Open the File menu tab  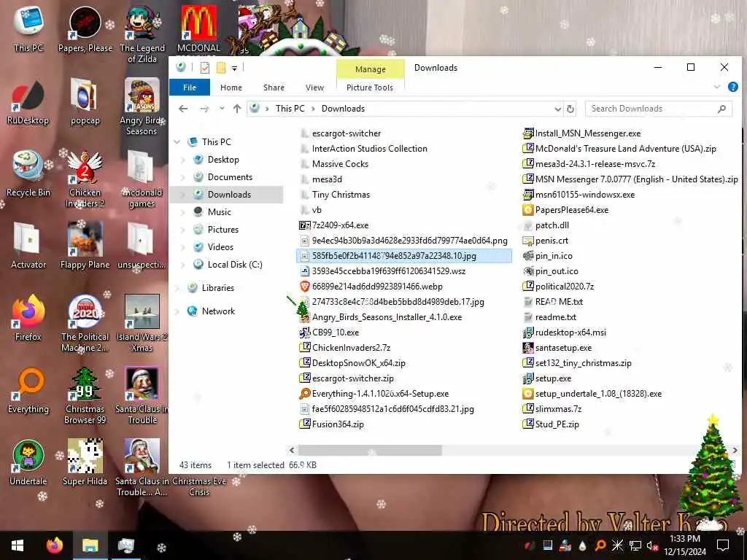(190, 87)
